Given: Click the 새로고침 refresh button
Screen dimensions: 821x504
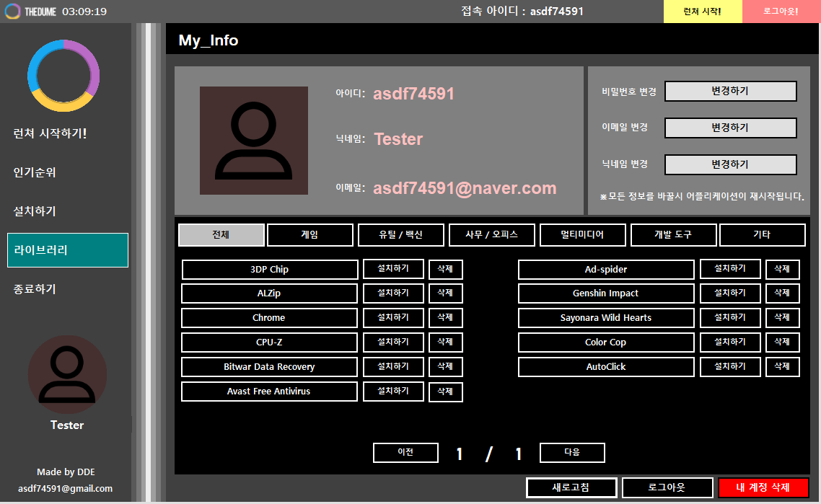Looking at the screenshot, I should 571,487.
